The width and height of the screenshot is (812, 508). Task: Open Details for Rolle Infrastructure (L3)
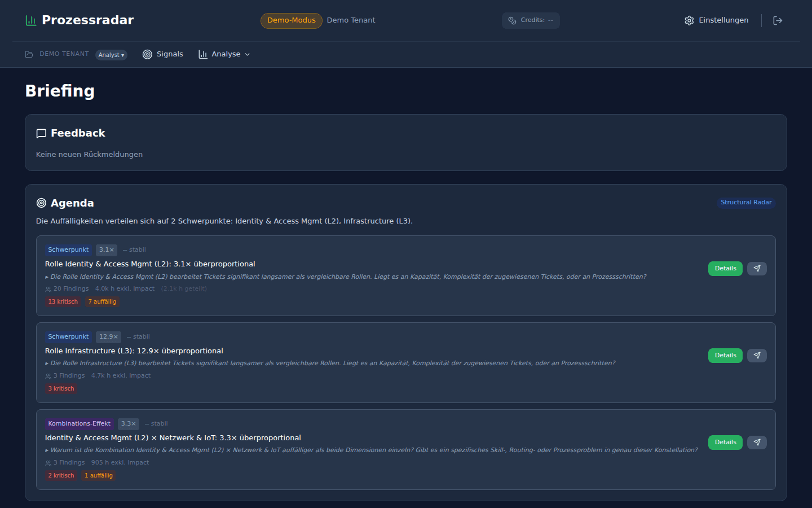pos(725,356)
